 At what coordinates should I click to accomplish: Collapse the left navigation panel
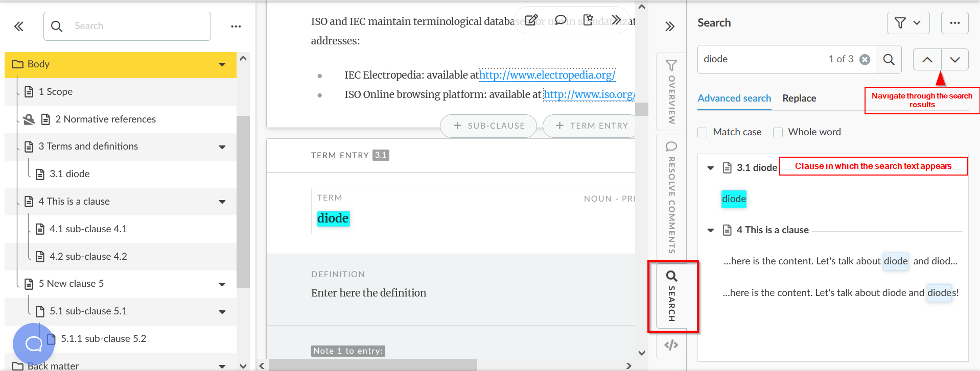pos(19,26)
